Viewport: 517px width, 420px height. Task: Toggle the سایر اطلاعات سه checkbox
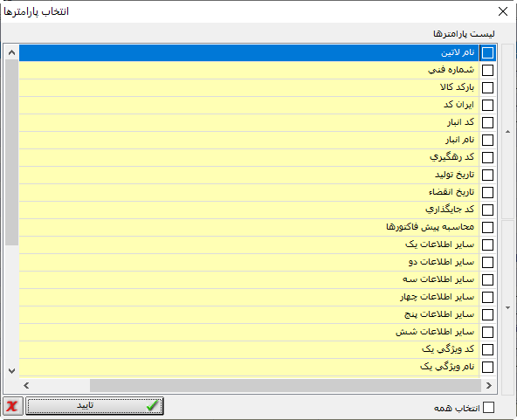click(x=487, y=280)
